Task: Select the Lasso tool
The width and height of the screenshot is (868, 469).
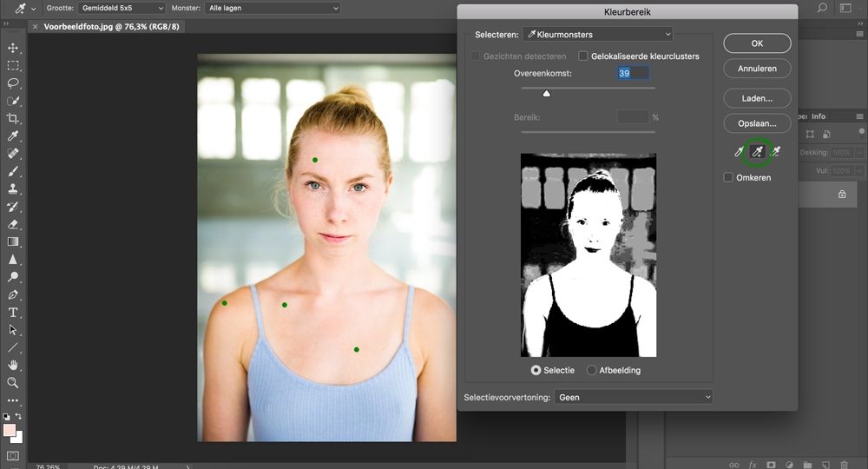Action: [x=13, y=83]
